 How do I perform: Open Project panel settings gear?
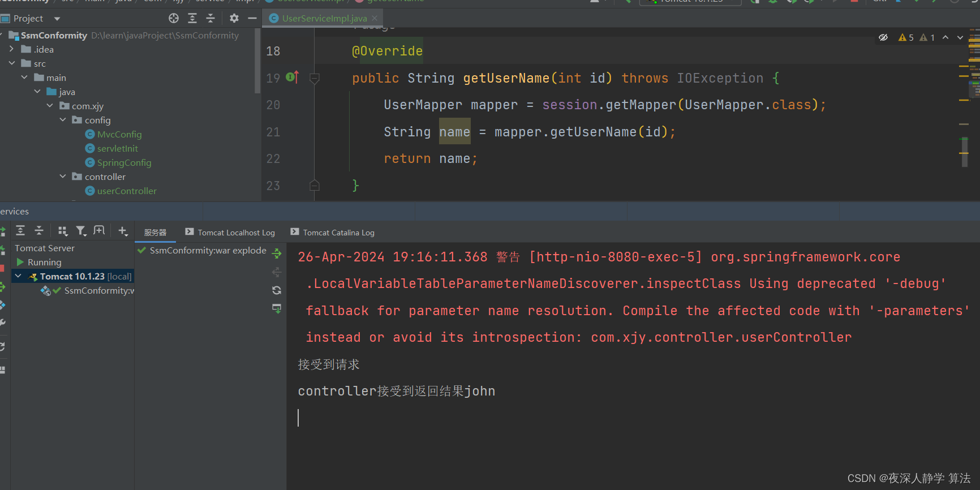(x=234, y=18)
